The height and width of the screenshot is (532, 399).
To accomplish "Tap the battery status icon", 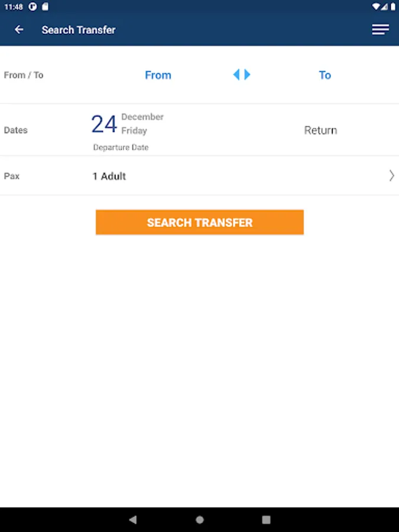I will click(392, 7).
